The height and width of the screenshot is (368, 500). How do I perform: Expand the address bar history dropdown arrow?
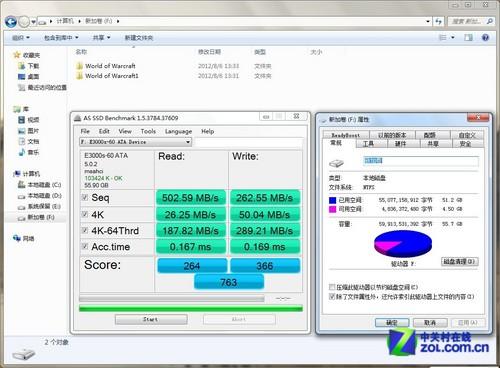[428, 21]
